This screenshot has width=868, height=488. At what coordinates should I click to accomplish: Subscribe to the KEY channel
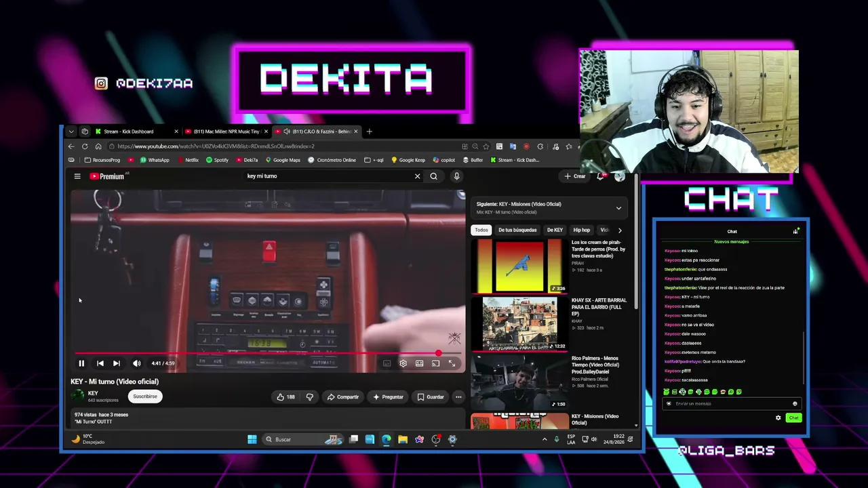[x=144, y=396]
